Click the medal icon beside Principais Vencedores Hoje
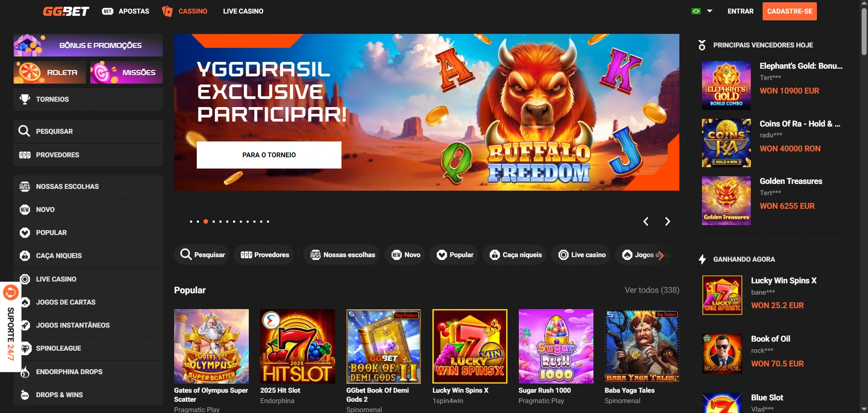This screenshot has width=868, height=413. pyautogui.click(x=702, y=45)
